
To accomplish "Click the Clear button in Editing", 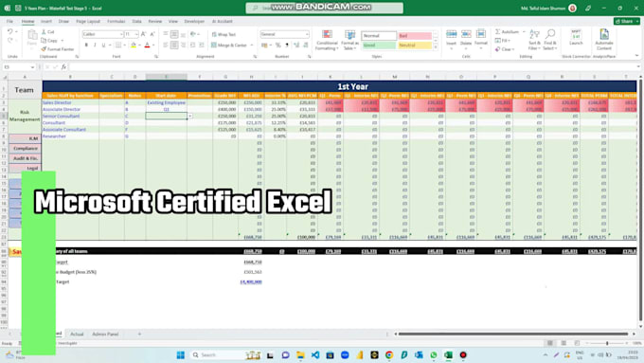I will [504, 49].
